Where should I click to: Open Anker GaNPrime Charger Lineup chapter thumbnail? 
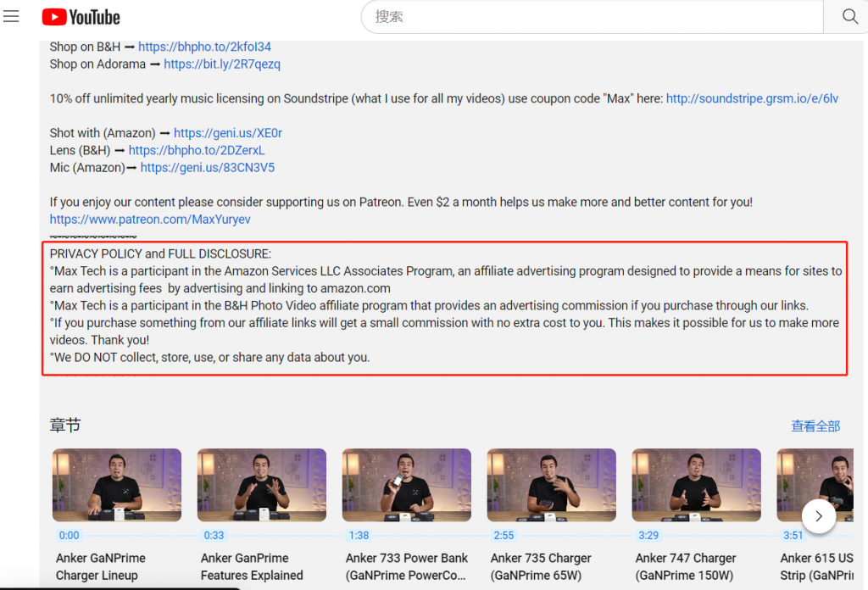117,485
